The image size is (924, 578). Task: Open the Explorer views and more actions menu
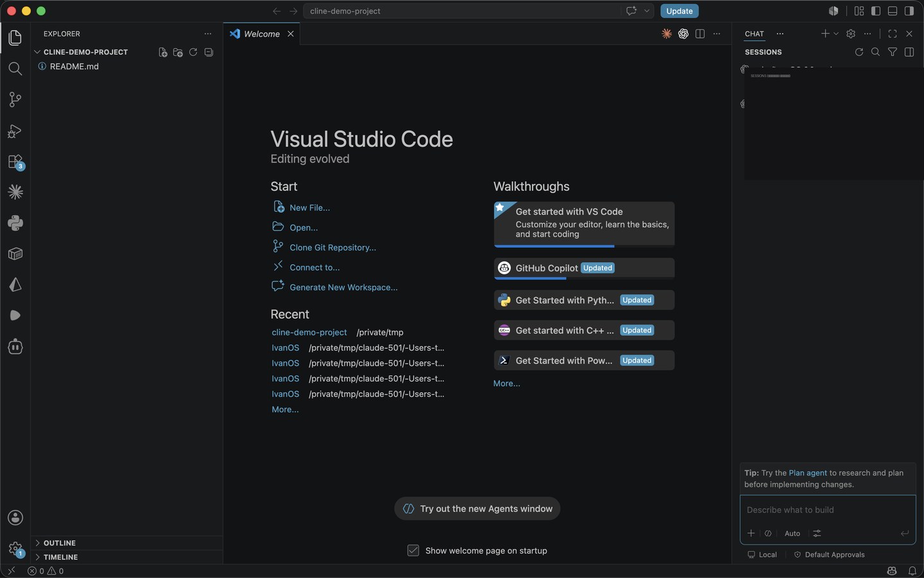[208, 33]
